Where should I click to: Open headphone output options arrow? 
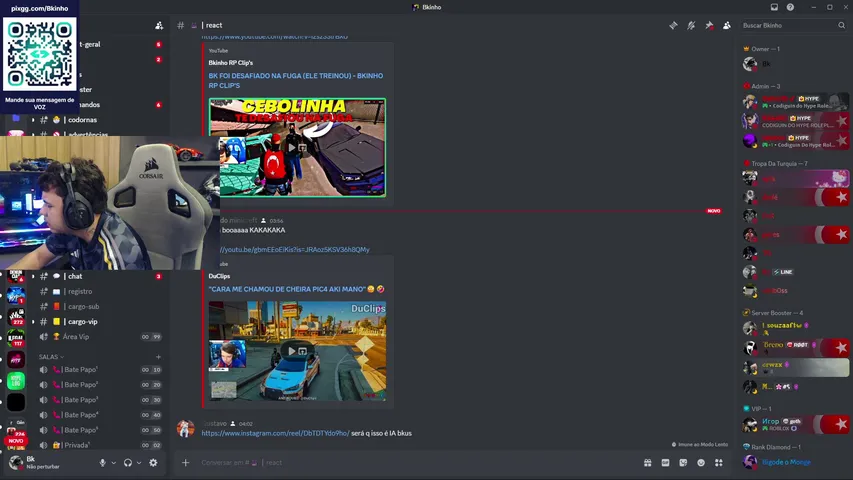click(x=139, y=463)
